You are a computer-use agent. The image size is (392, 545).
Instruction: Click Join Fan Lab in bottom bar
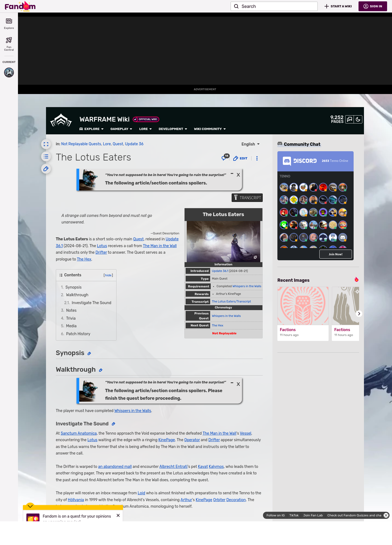[313, 515]
